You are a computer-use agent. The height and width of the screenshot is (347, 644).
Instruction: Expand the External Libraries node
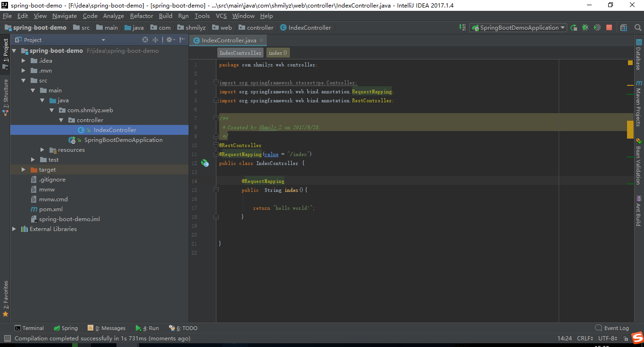[14, 229]
